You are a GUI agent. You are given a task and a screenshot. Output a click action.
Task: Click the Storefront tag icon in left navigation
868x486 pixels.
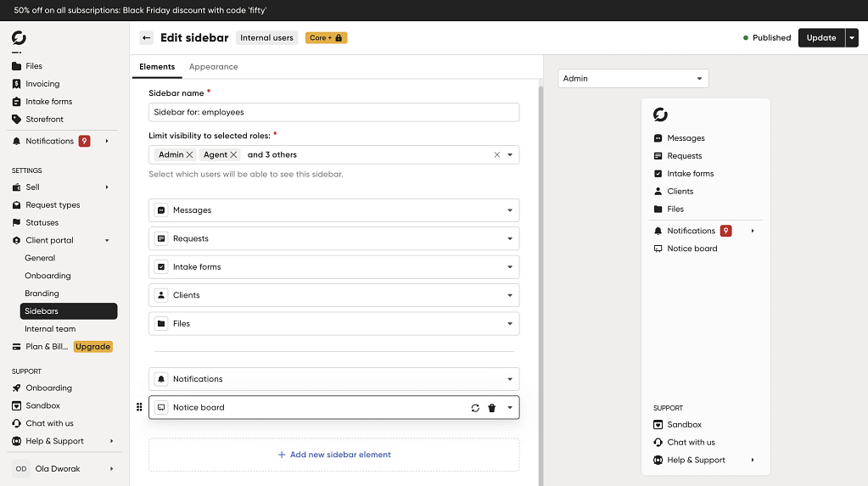tap(17, 119)
